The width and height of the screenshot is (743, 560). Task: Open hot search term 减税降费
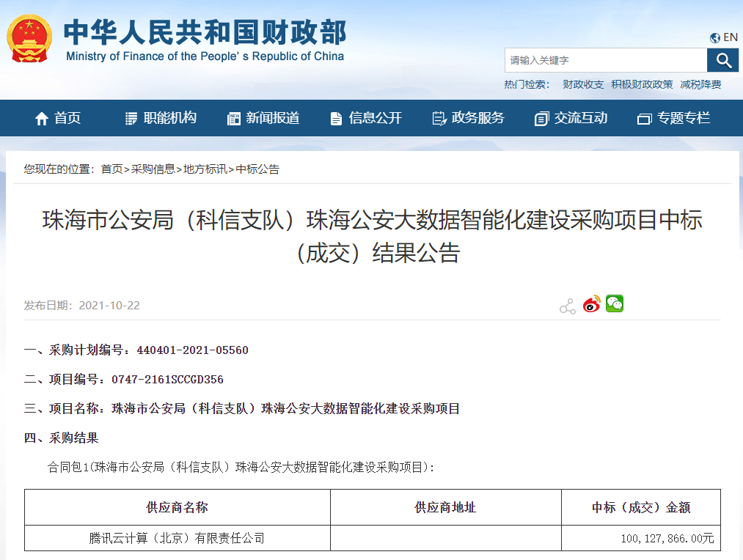700,84
